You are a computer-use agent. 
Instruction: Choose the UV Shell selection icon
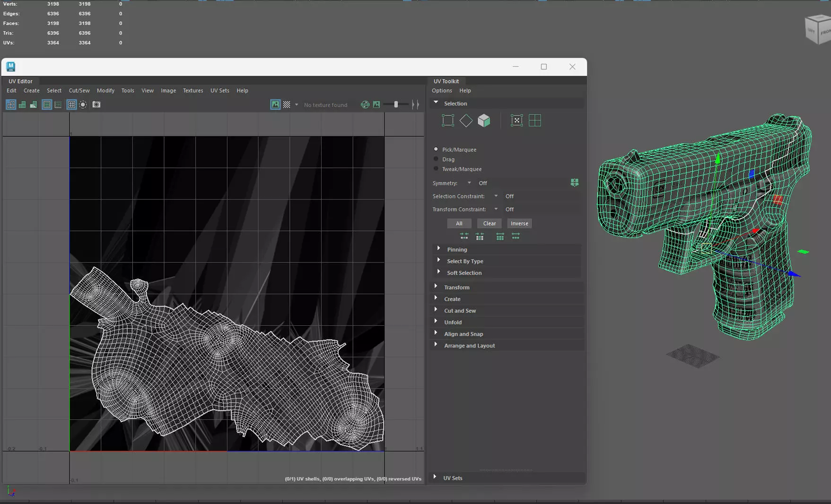pyautogui.click(x=535, y=121)
